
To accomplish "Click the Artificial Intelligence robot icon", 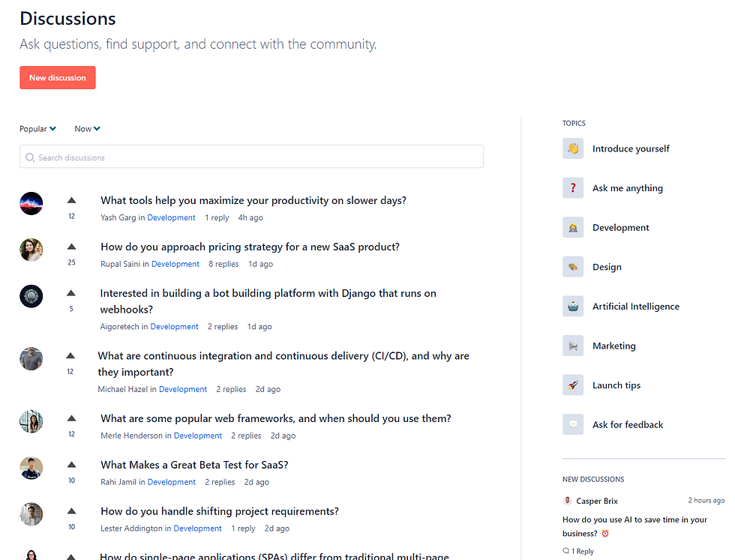I will click(x=573, y=307).
